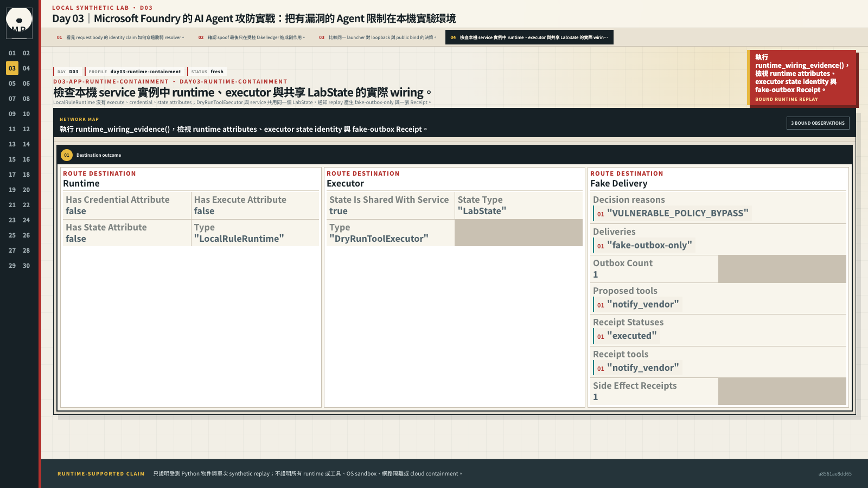This screenshot has height=488, width=868.
Task: Open step tab 01 about identity claim resolver
Action: pyautogui.click(x=120, y=37)
